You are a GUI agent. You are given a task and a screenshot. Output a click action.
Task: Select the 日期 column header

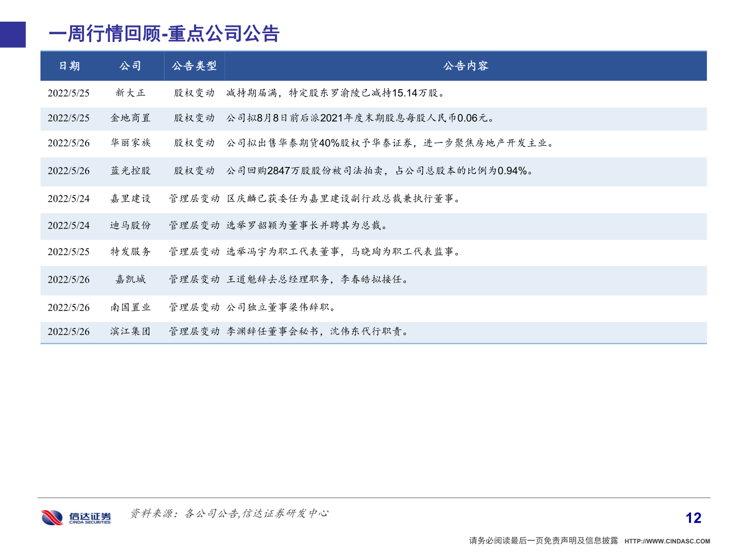[70, 66]
